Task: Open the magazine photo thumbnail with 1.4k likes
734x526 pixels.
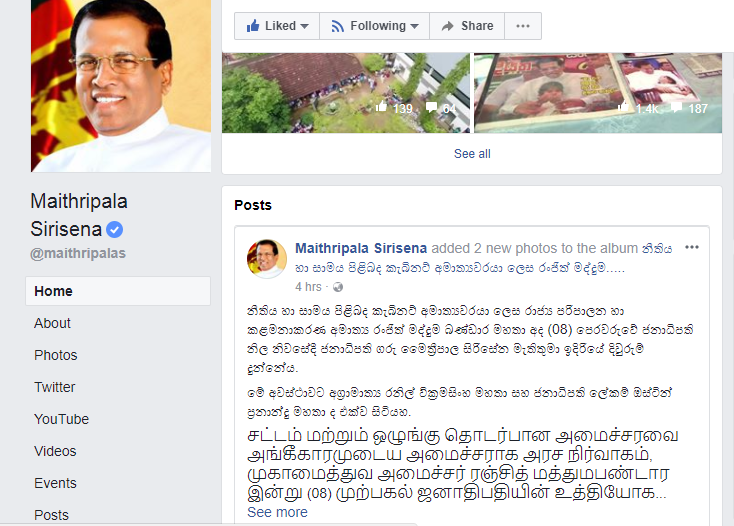Action: coord(598,93)
